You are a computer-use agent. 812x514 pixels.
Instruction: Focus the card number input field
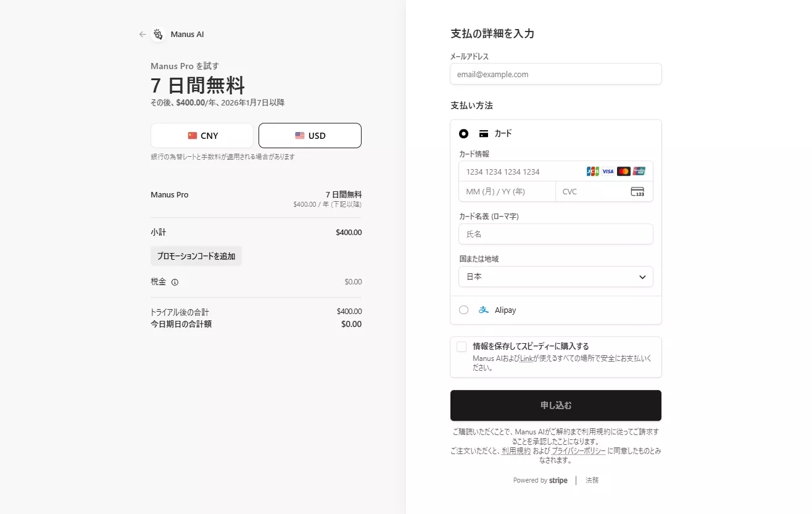point(555,172)
